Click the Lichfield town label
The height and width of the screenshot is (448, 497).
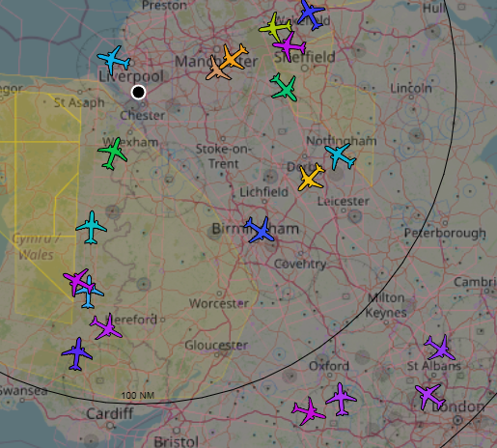click(263, 192)
